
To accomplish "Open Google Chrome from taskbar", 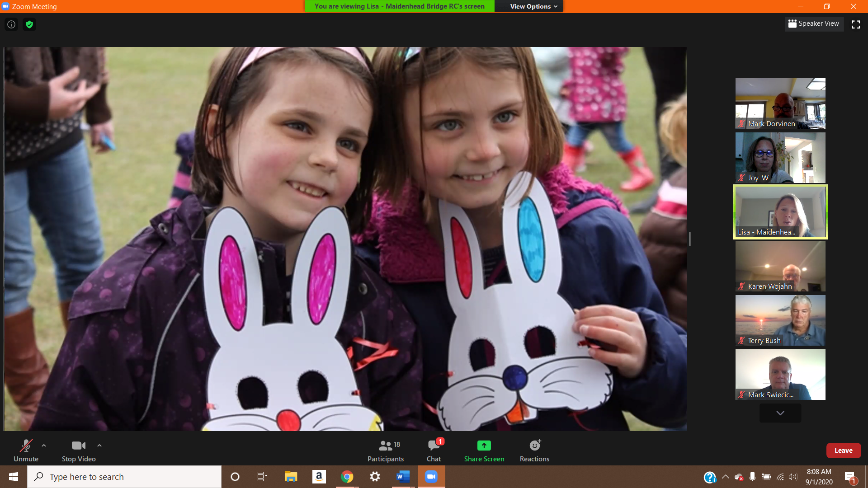I will [x=347, y=477].
